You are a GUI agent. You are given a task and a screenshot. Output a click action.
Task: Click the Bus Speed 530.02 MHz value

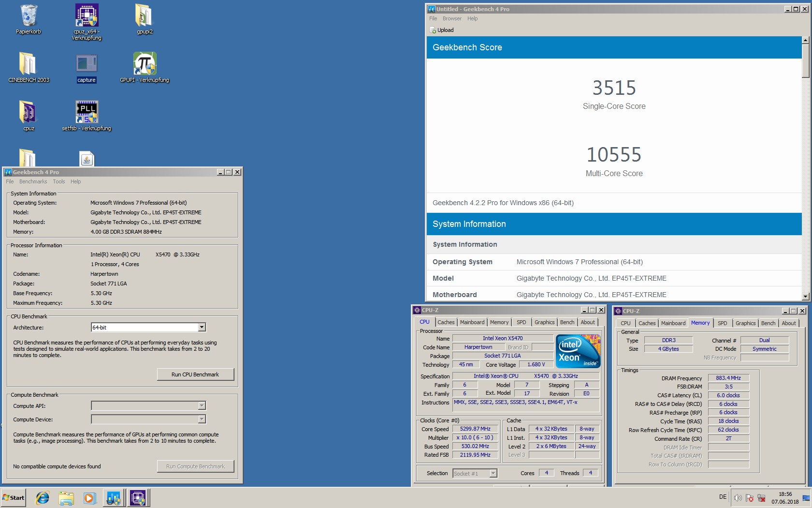pyautogui.click(x=475, y=447)
